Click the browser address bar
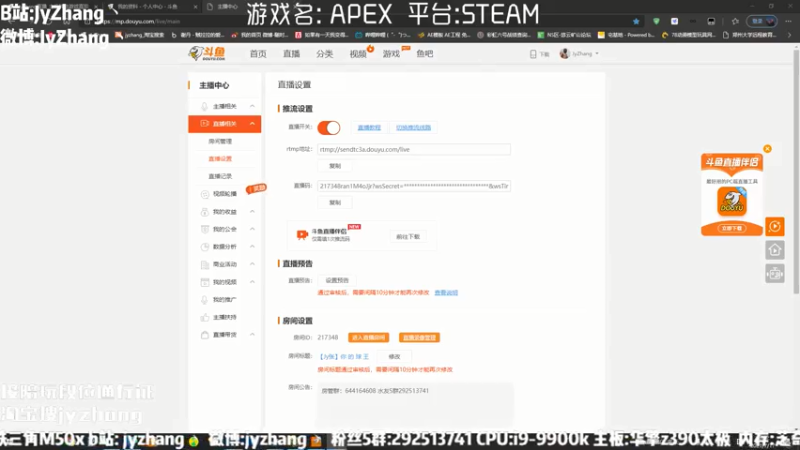This screenshot has width=800, height=450. 357,21
